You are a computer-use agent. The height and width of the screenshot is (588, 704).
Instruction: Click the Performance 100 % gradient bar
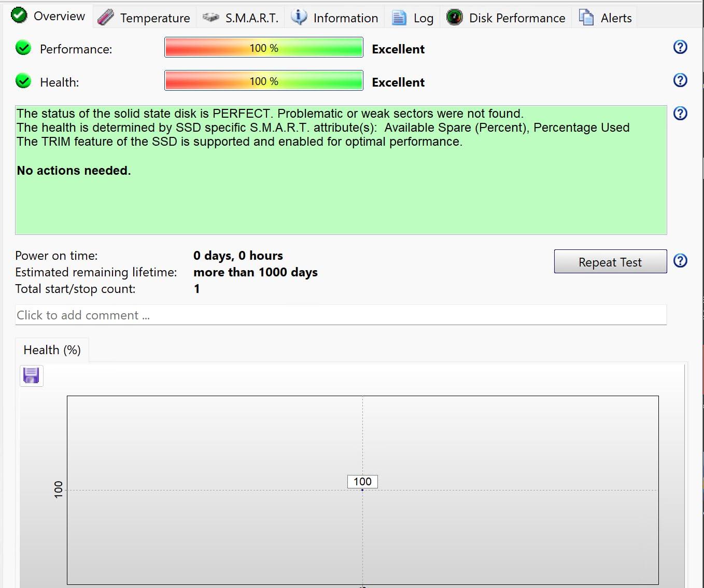tap(263, 48)
